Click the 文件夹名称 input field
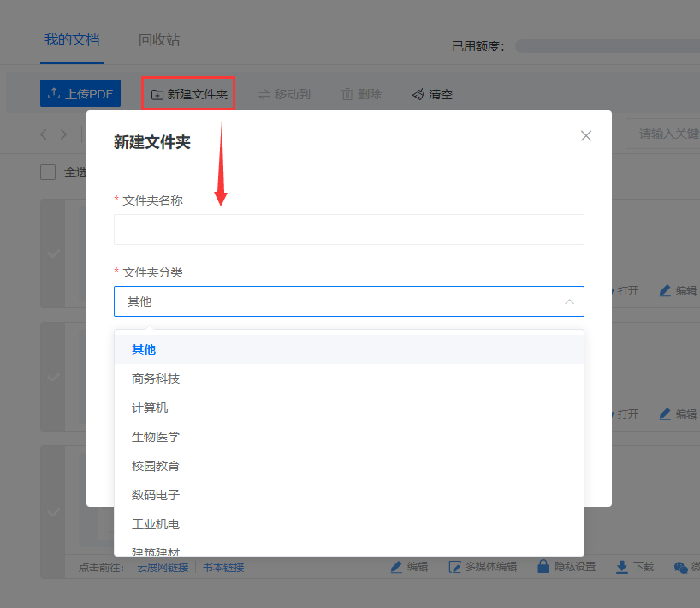Image resolution: width=700 pixels, height=608 pixels. click(x=348, y=229)
